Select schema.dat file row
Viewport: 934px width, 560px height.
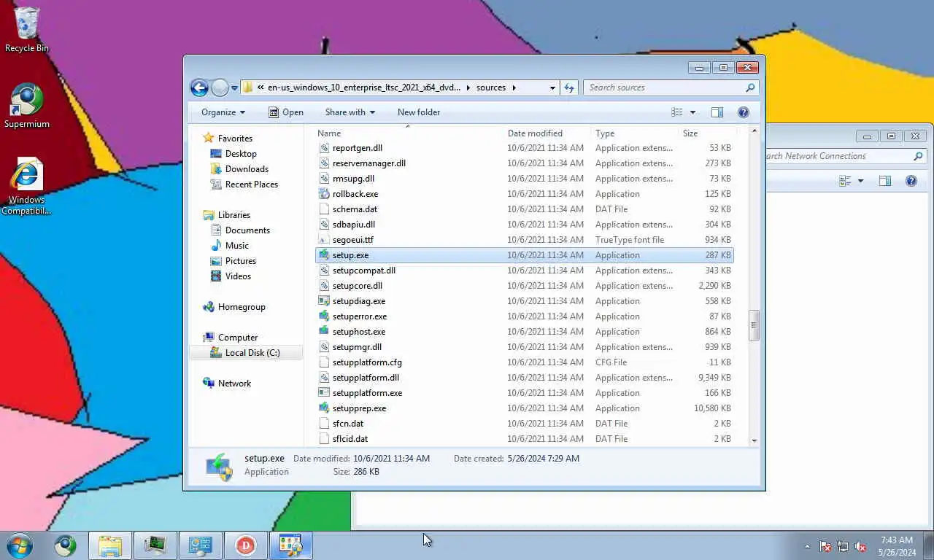pyautogui.click(x=524, y=209)
